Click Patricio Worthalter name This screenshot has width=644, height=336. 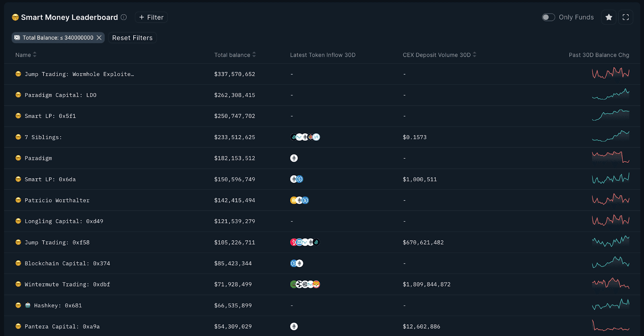point(57,200)
